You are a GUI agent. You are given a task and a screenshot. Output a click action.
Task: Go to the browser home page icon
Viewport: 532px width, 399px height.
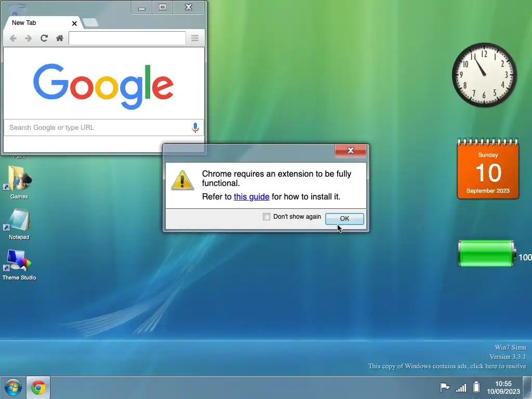point(60,38)
